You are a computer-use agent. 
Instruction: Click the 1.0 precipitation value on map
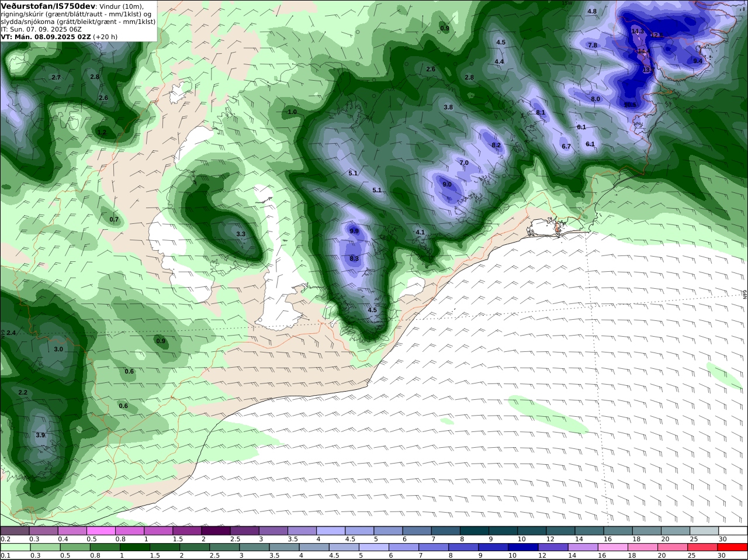(x=292, y=112)
